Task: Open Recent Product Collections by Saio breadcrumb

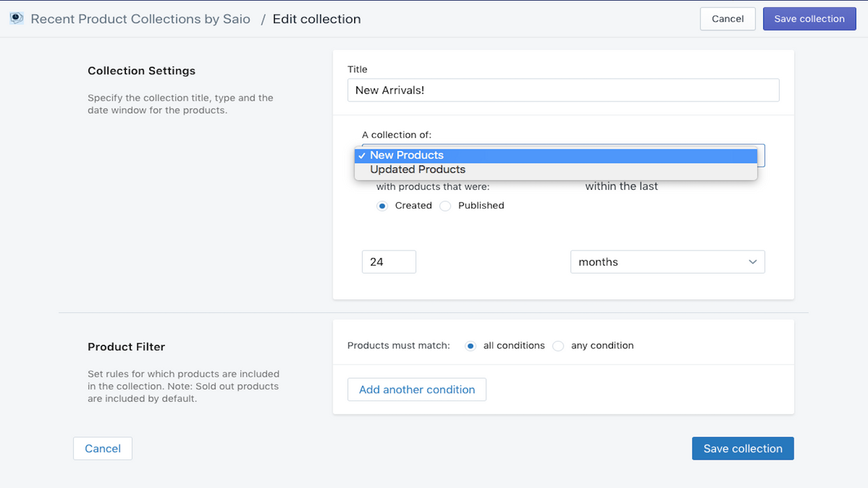Action: coord(140,19)
